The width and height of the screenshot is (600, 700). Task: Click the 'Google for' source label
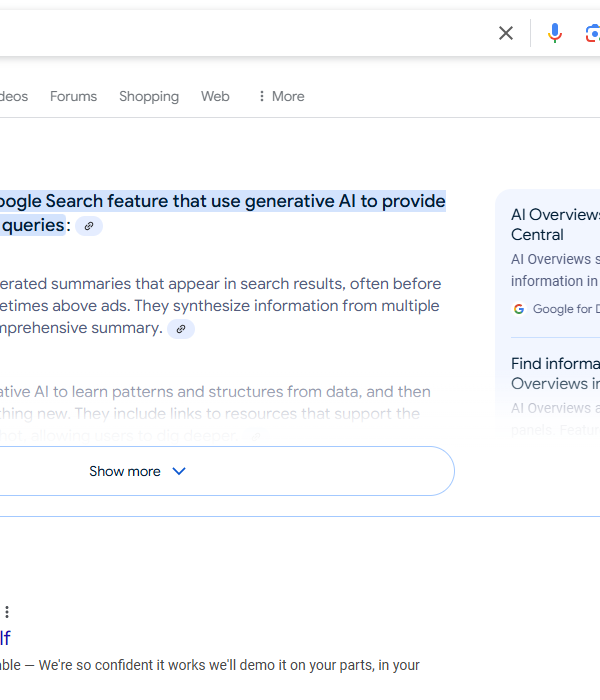click(x=562, y=309)
